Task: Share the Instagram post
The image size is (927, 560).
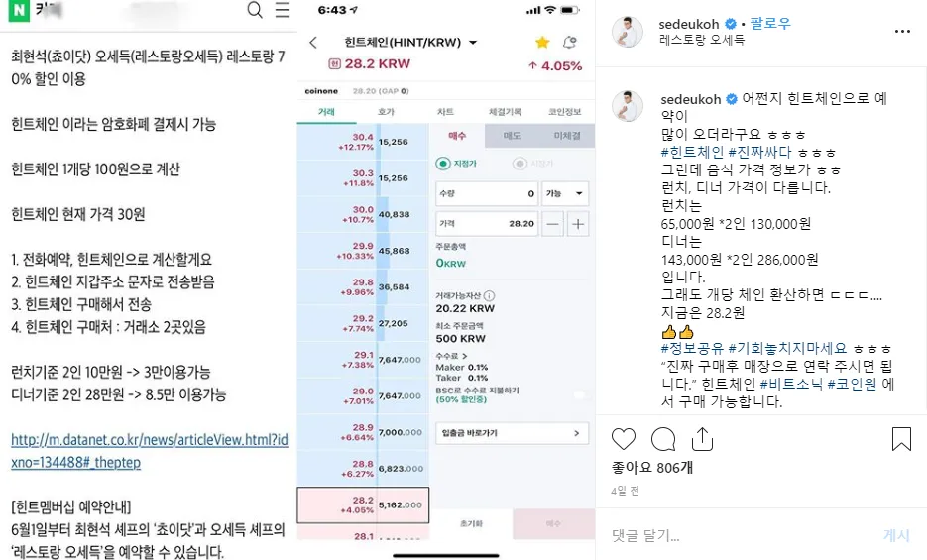Action: pyautogui.click(x=702, y=439)
